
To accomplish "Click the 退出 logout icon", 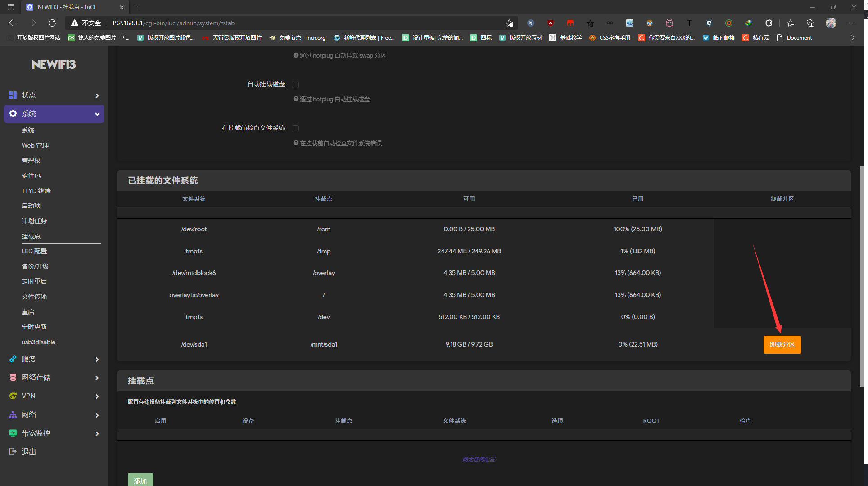I will coord(13,452).
